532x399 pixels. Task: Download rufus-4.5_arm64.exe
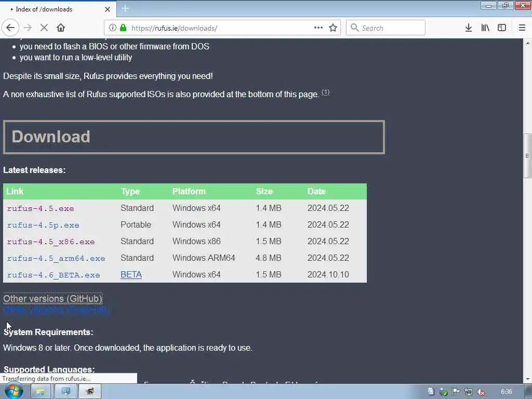coord(56,258)
